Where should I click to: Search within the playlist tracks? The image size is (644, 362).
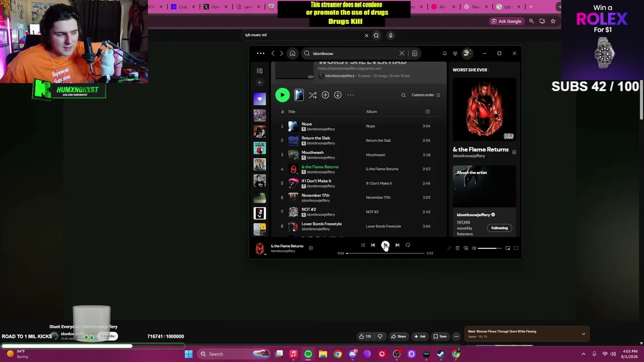point(403,95)
